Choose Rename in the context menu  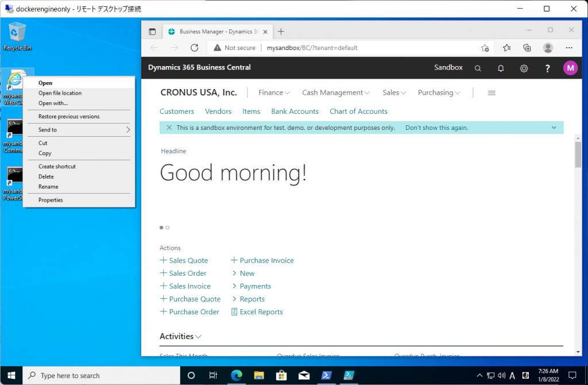tap(79, 187)
